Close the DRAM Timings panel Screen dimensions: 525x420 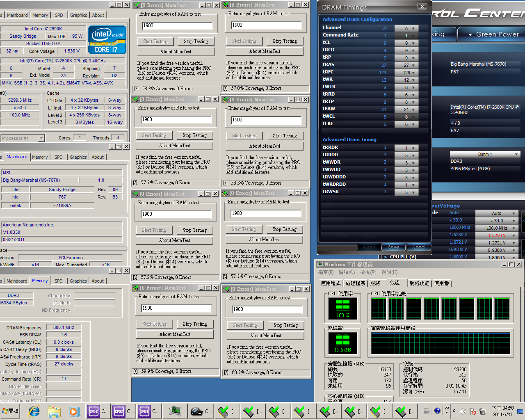pyautogui.click(x=422, y=6)
